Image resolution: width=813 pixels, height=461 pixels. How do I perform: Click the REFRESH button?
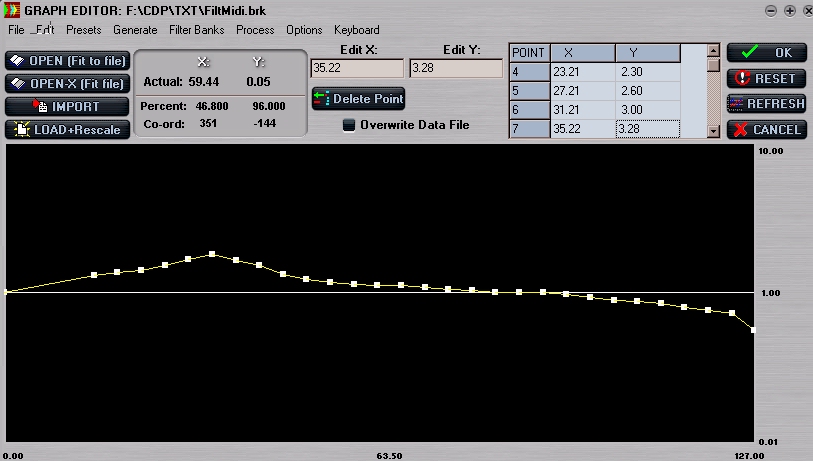pos(767,103)
